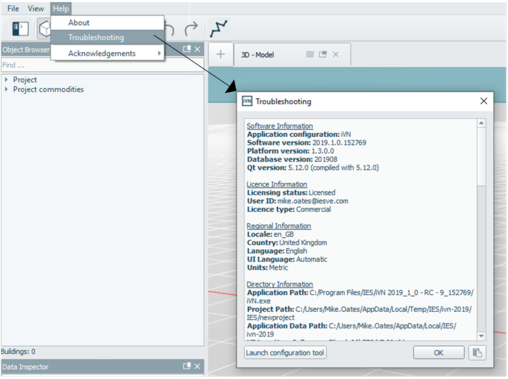Viewport: 508px width, 379px height.
Task: Click the Troubleshooting scrollbar thumb
Action: tap(481, 156)
